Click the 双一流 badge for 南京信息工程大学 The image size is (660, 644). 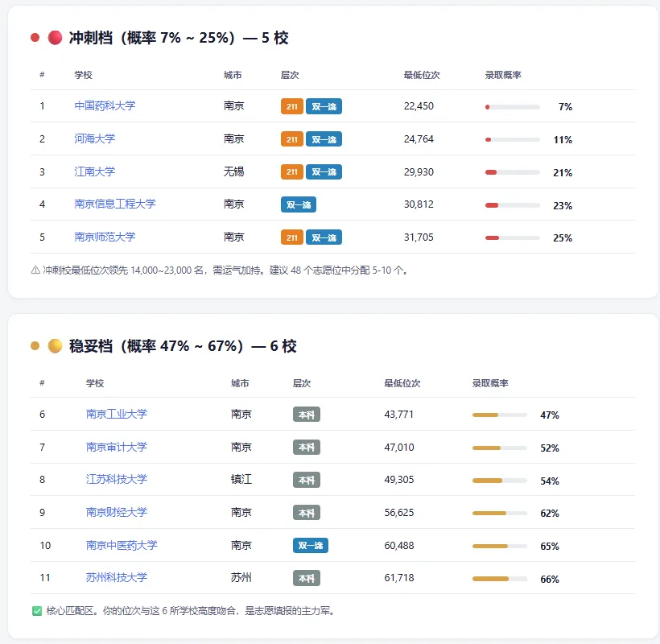(299, 204)
